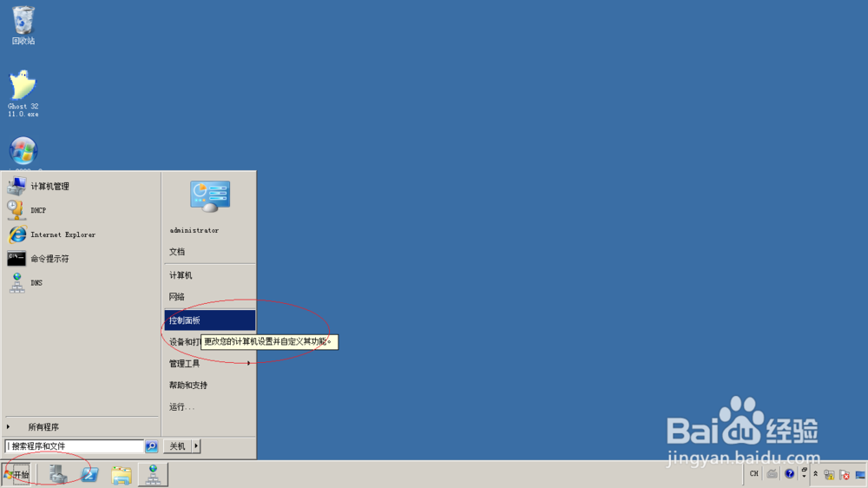Click the keyboard input method icon
Screen dimensions: 868x488
772,473
